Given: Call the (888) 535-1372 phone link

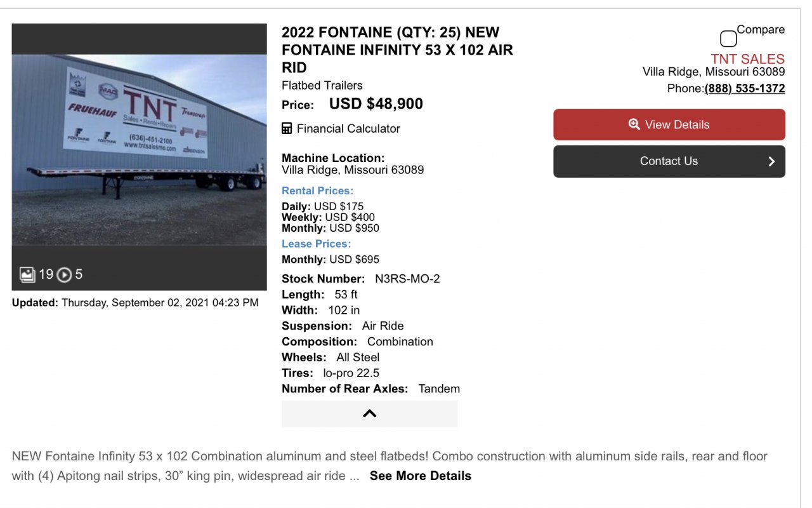Looking at the screenshot, I should tap(744, 88).
